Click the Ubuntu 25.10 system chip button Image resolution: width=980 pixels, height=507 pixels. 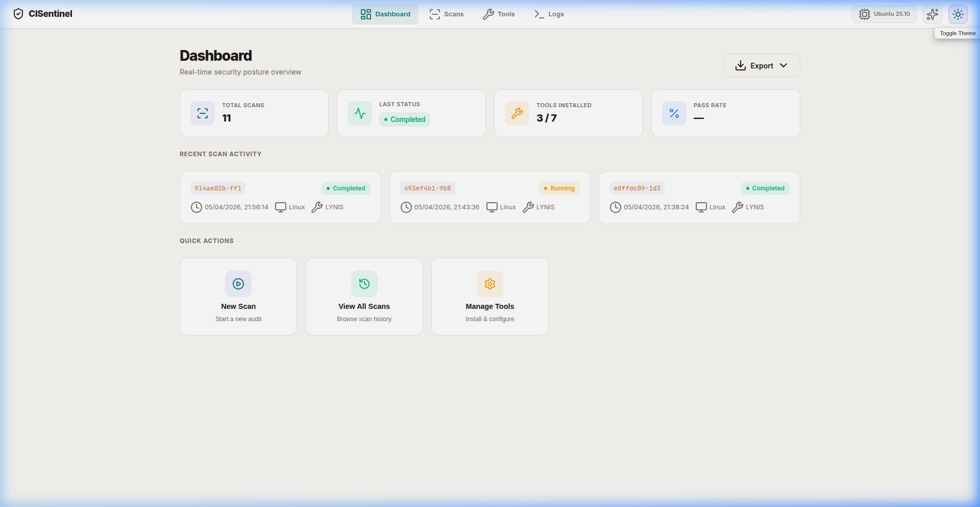click(x=884, y=14)
